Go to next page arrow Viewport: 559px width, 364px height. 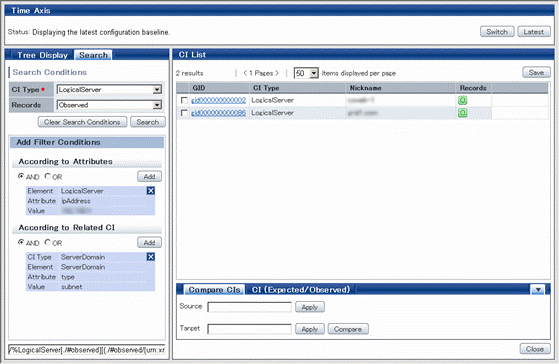(x=277, y=73)
